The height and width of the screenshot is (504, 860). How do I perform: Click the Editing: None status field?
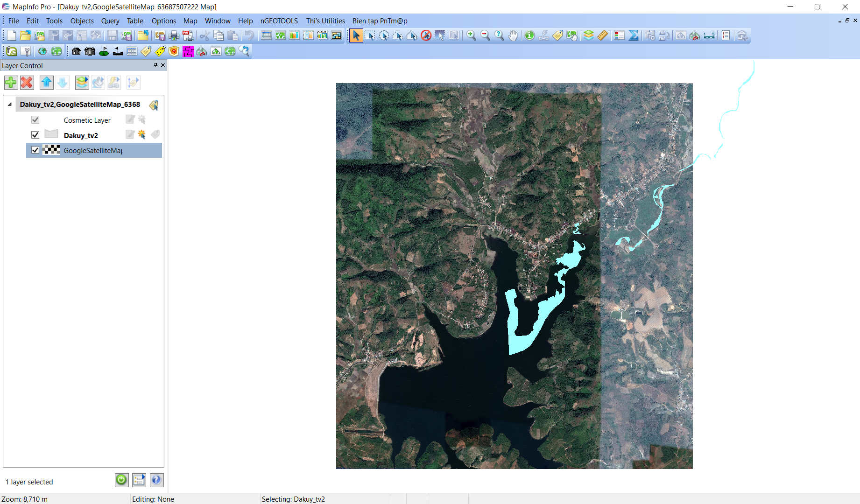(x=195, y=499)
